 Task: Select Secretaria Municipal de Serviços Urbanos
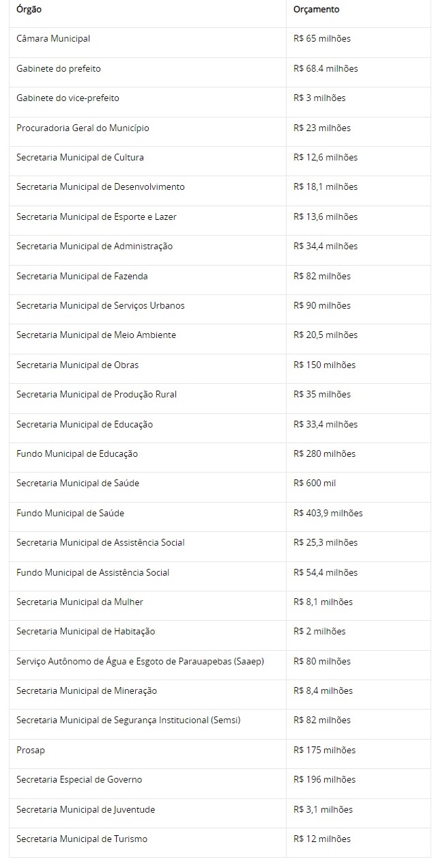tap(100, 305)
